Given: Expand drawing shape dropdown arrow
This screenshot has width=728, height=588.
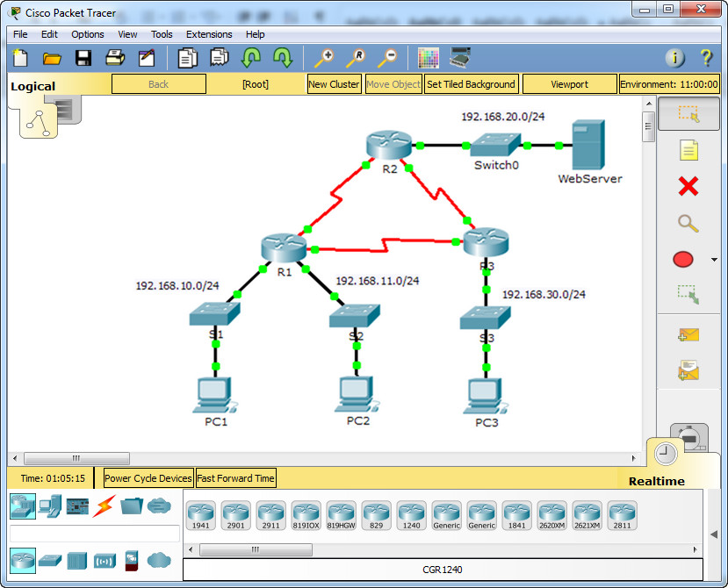Looking at the screenshot, I should click(x=714, y=260).
